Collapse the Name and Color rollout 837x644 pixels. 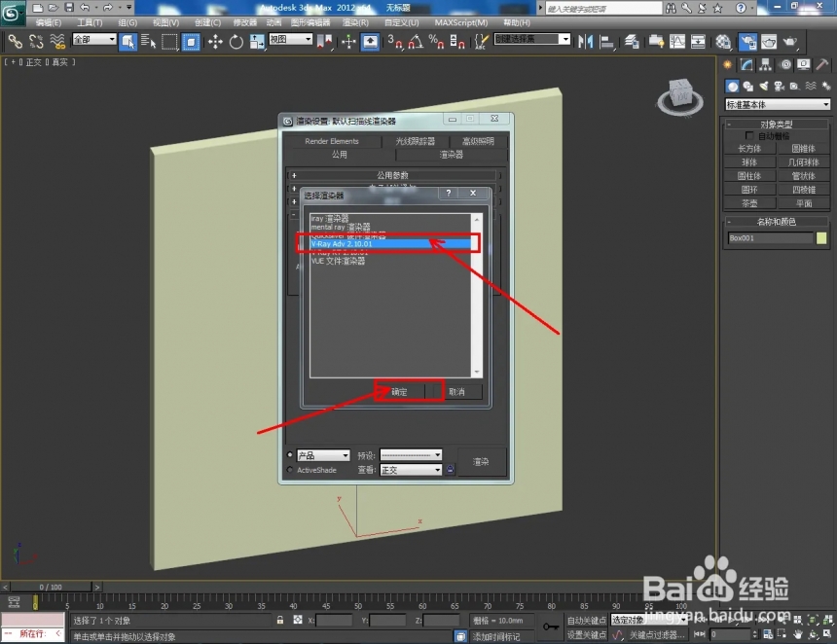[x=777, y=222]
